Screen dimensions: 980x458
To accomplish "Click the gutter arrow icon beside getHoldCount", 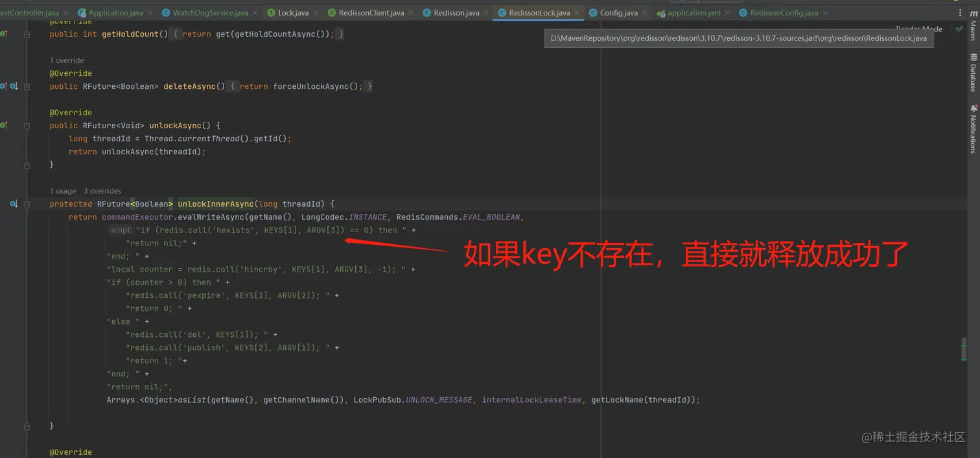I will (3, 34).
